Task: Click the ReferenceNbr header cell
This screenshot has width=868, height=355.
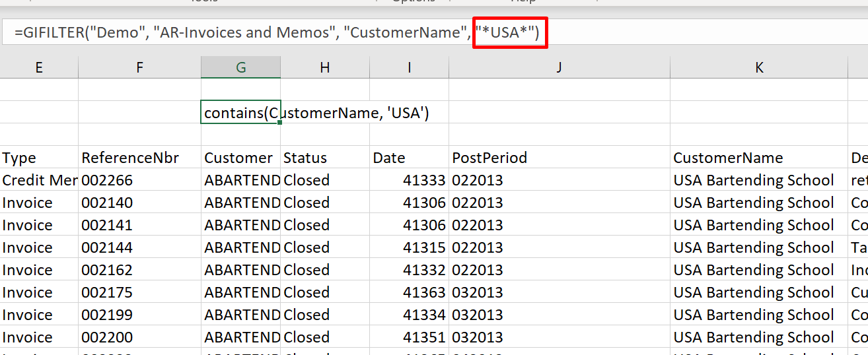Action: pos(139,158)
